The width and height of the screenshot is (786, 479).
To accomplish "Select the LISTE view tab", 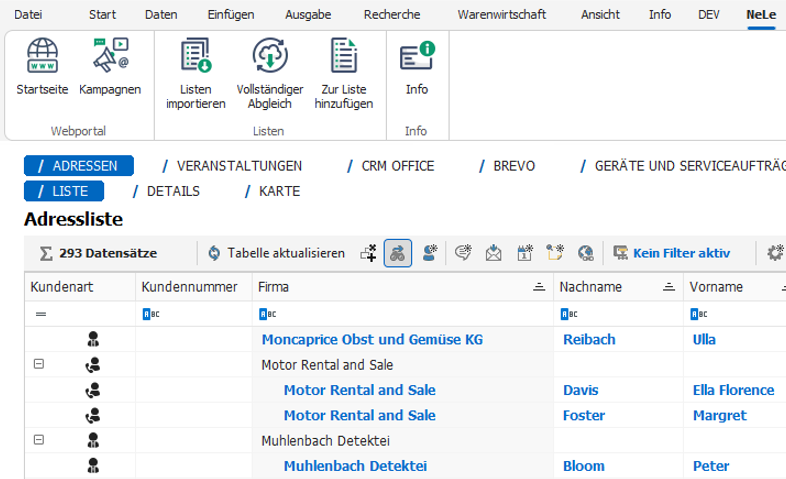I will (64, 191).
